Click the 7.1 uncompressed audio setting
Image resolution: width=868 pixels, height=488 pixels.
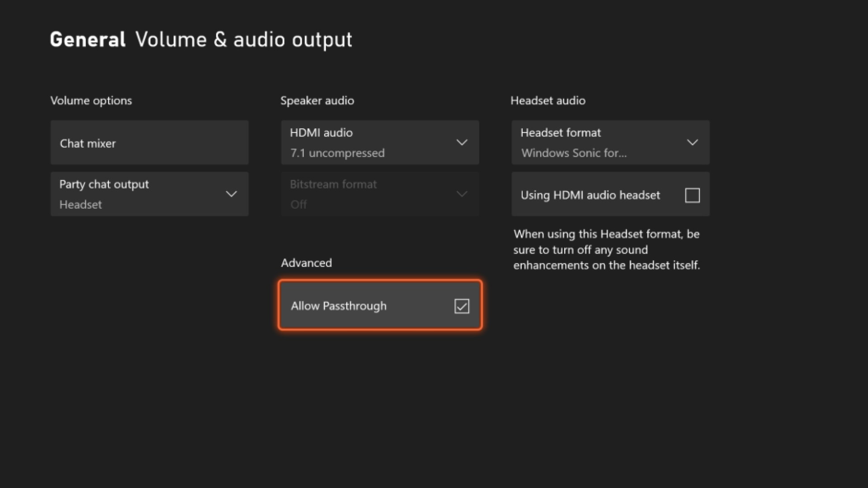point(337,153)
